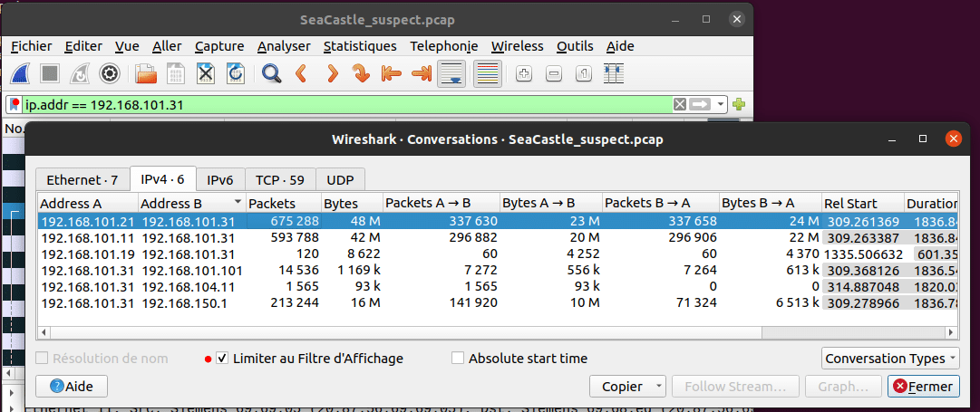
Task: Close dialog with Fermer button
Action: [x=923, y=387]
